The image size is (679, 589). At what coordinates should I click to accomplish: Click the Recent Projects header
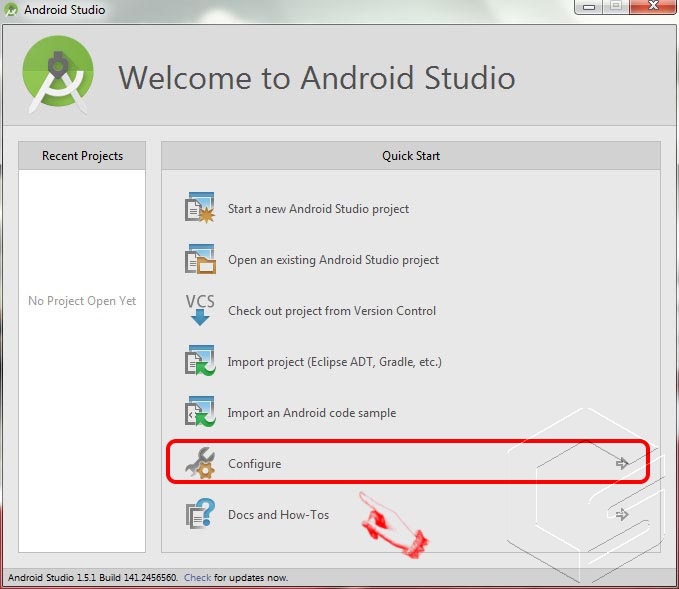[x=82, y=156]
